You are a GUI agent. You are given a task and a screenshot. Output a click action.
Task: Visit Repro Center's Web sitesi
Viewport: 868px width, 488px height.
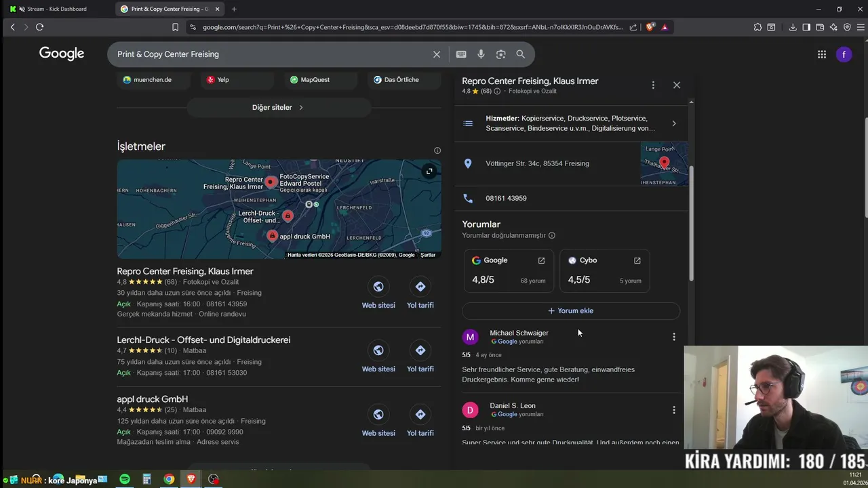tap(378, 293)
